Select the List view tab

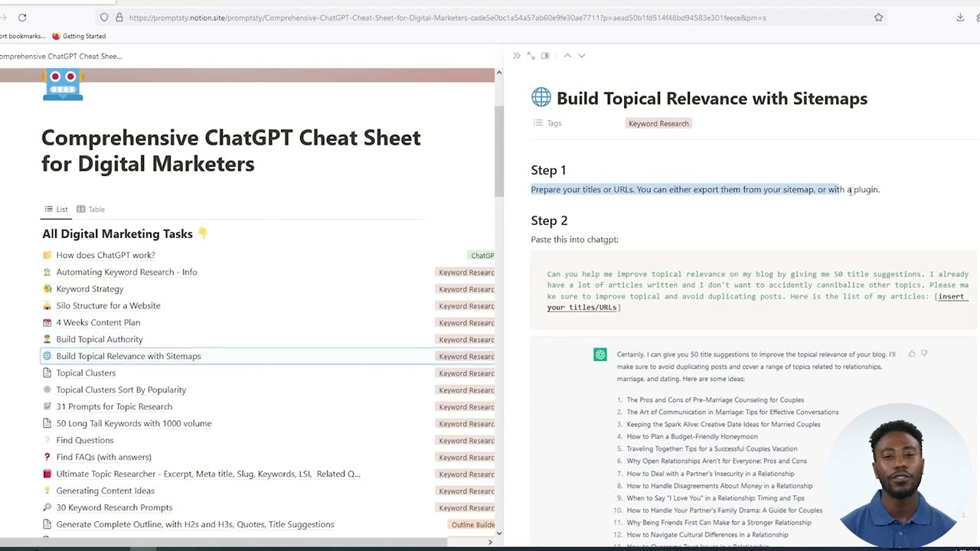56,209
